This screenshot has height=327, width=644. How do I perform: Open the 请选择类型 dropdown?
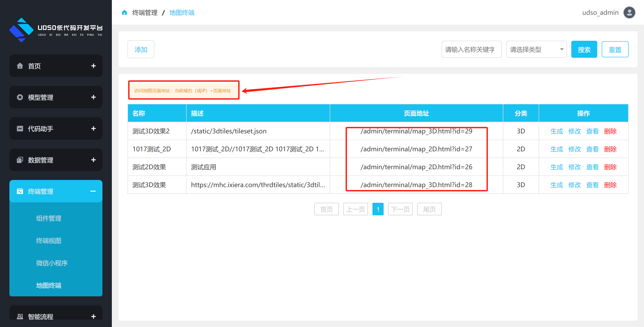pos(536,49)
